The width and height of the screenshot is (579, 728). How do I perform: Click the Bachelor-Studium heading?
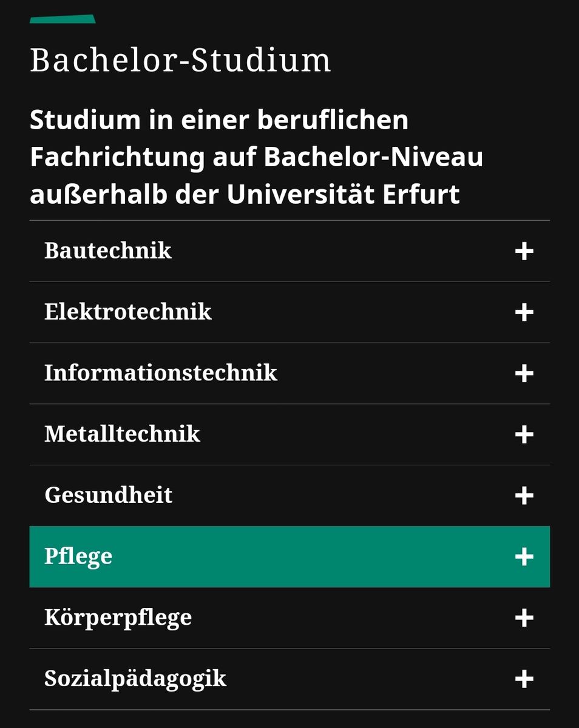[180, 61]
